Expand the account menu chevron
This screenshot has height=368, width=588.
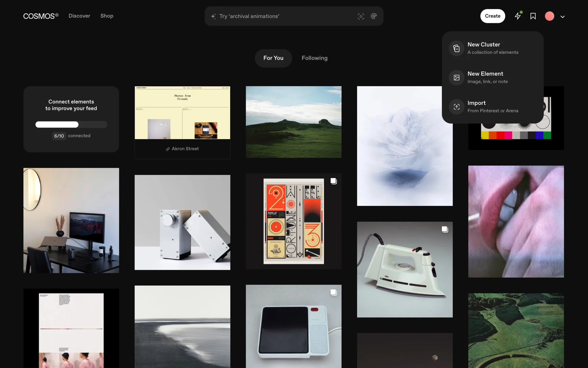point(563,17)
